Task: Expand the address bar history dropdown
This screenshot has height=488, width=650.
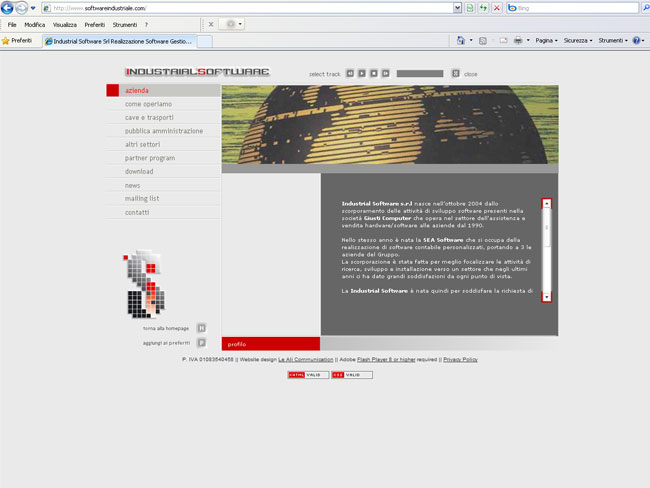Action: [457, 8]
